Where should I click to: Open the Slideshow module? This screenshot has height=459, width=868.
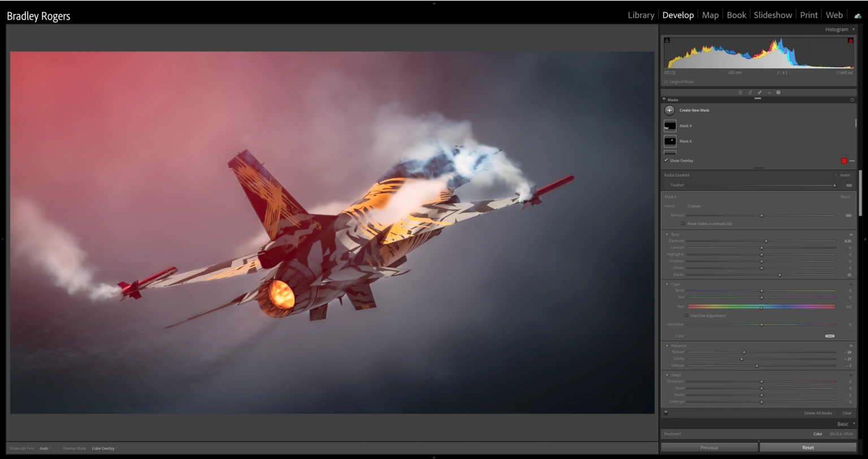click(x=773, y=15)
